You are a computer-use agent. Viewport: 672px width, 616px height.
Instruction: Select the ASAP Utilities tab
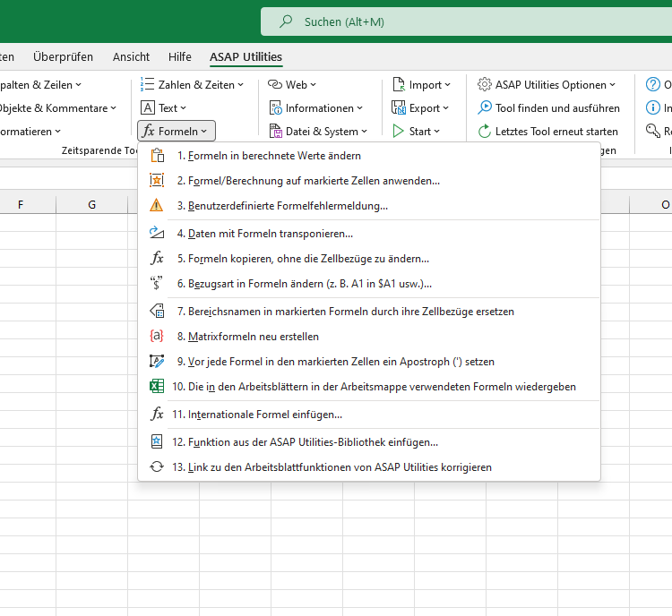246,56
